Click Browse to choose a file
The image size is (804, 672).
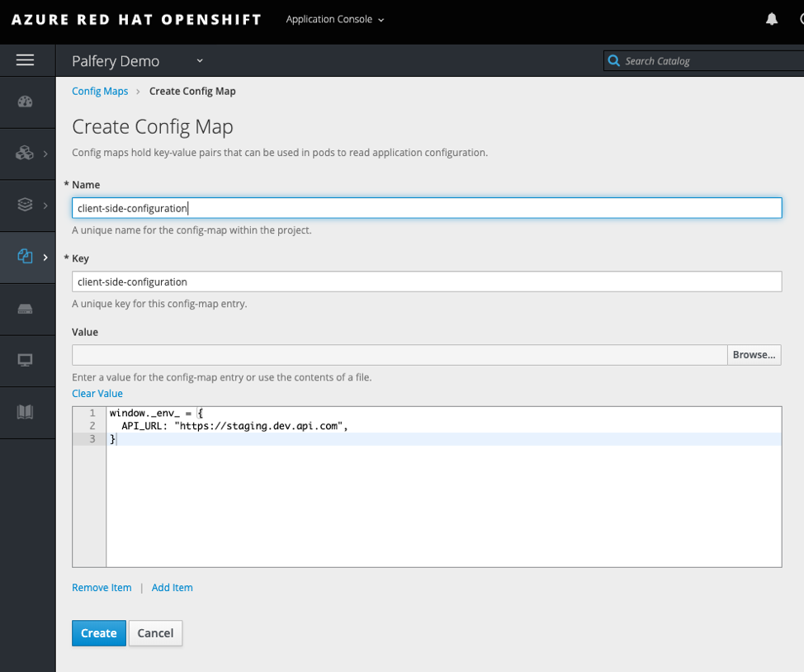tap(753, 354)
